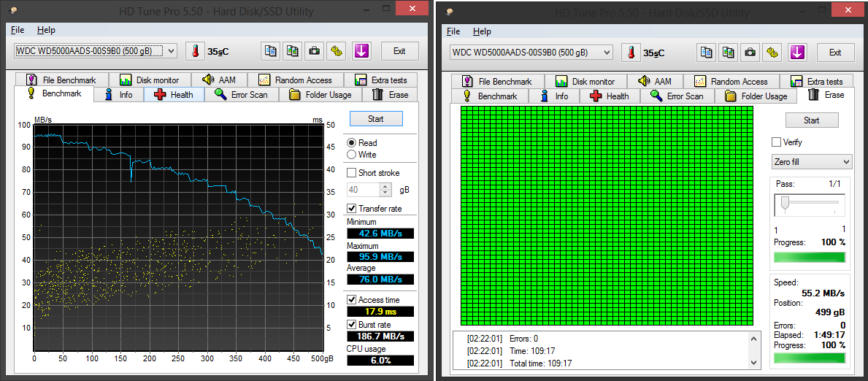868x381 pixels.
Task: Open the Zero fill erase method dropdown
Action: (811, 162)
